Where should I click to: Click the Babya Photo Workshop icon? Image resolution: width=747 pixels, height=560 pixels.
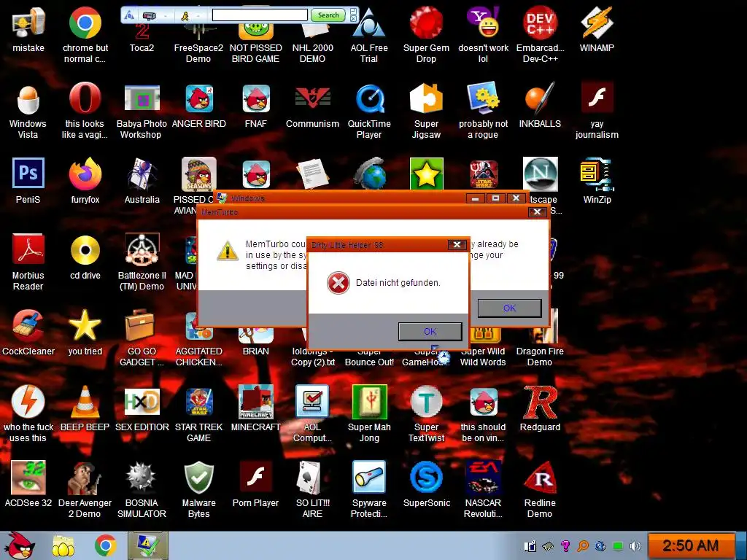pyautogui.click(x=142, y=111)
